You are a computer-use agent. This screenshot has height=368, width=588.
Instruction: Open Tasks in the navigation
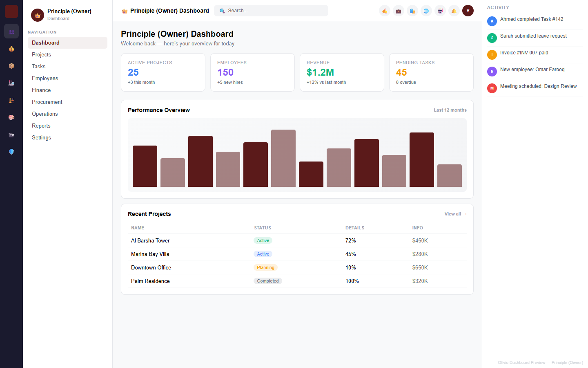tap(67, 66)
